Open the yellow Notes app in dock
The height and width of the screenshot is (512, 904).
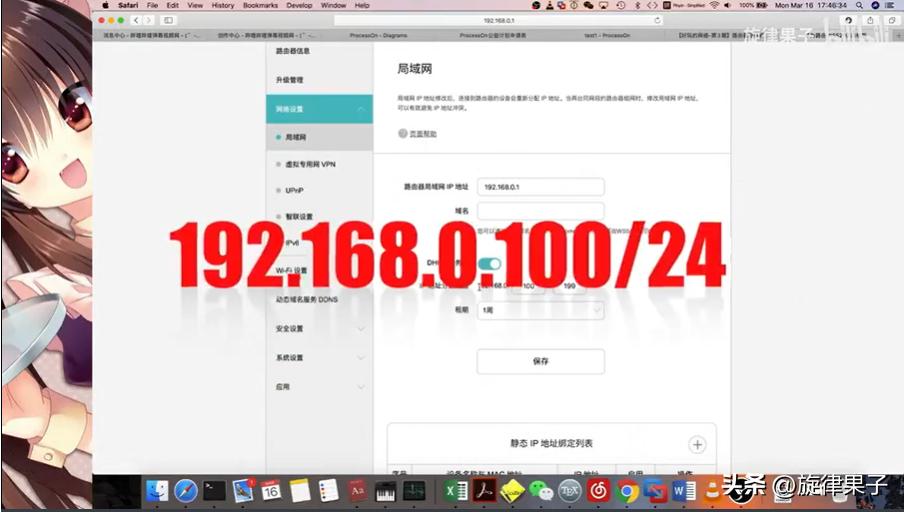pos(300,491)
